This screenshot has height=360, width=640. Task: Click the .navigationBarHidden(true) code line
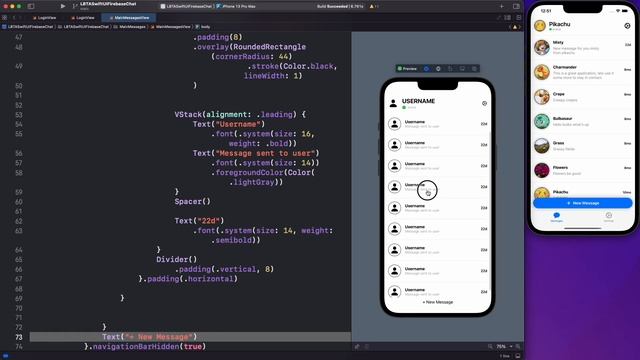coord(145,347)
